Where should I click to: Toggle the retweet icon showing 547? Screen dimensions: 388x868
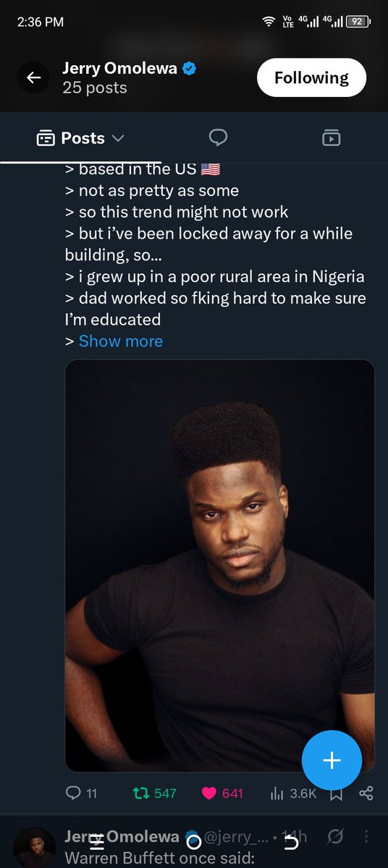[x=155, y=793]
